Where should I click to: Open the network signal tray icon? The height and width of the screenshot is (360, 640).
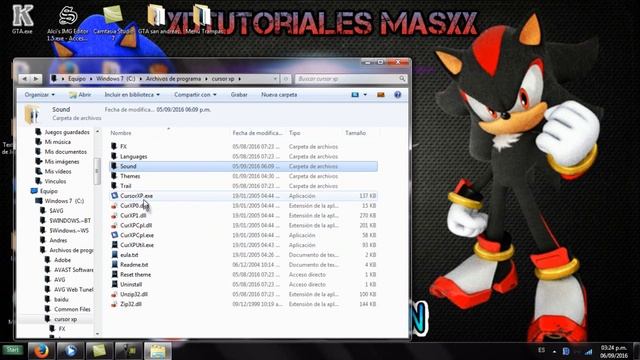click(588, 351)
